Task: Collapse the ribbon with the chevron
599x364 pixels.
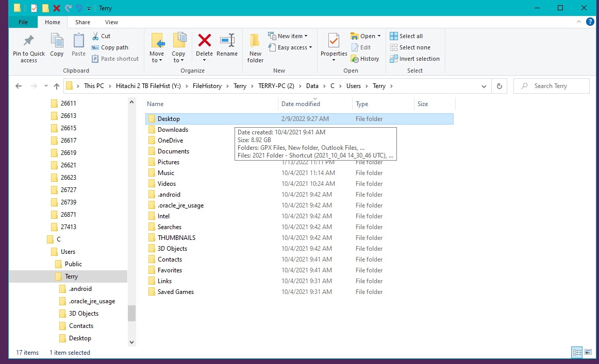Action: point(579,22)
